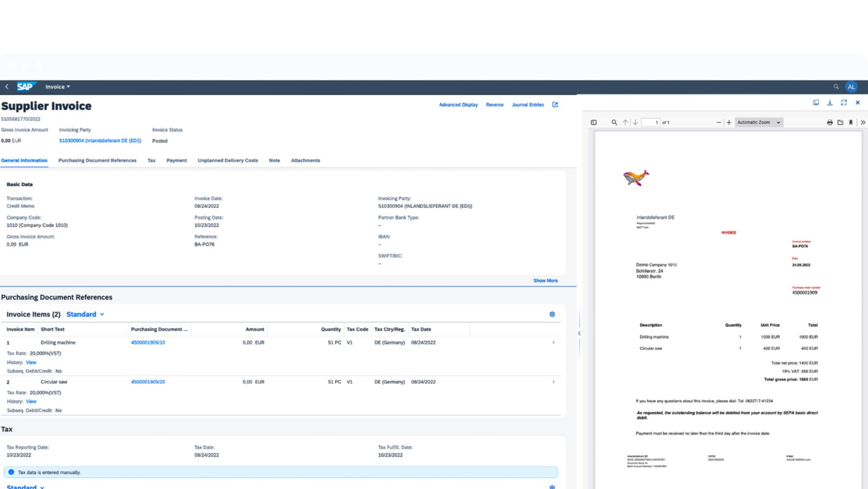Open the Standard view variant dropdown

(85, 314)
